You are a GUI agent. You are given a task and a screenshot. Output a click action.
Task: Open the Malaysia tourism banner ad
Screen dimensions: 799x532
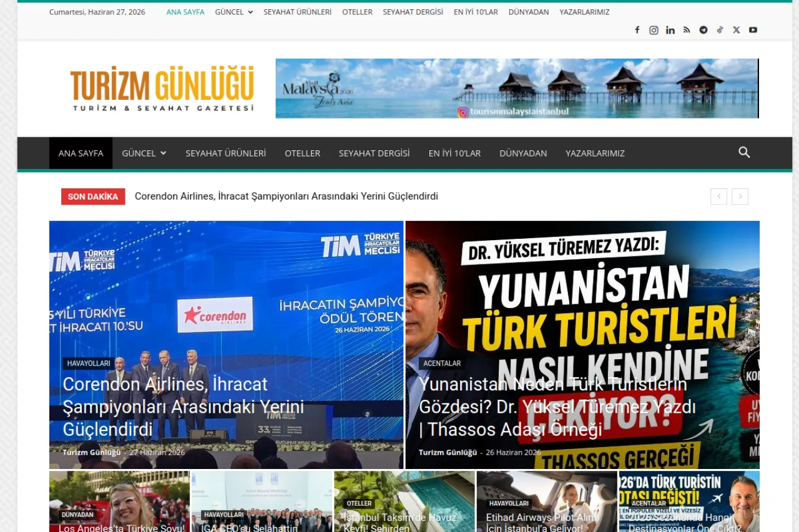point(517,89)
